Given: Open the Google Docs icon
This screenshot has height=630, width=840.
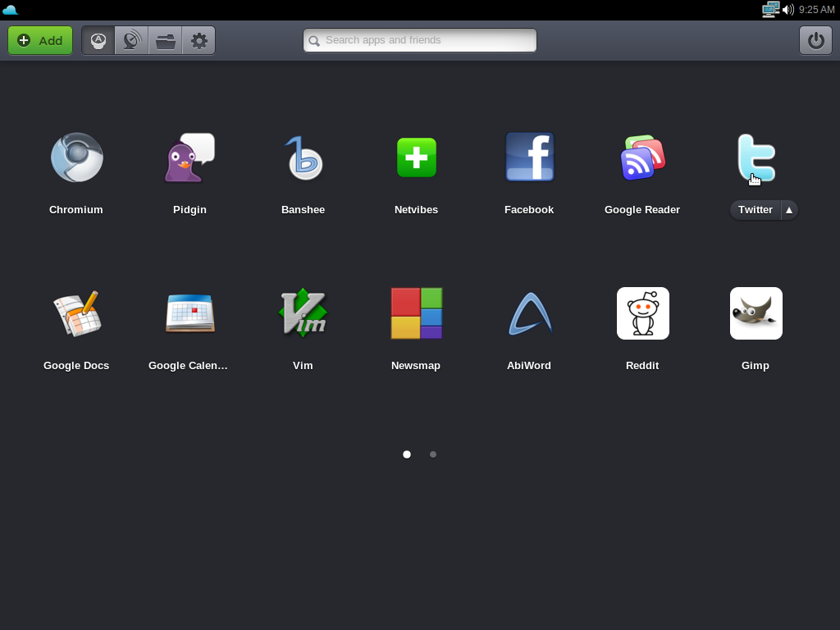Looking at the screenshot, I should (76, 313).
